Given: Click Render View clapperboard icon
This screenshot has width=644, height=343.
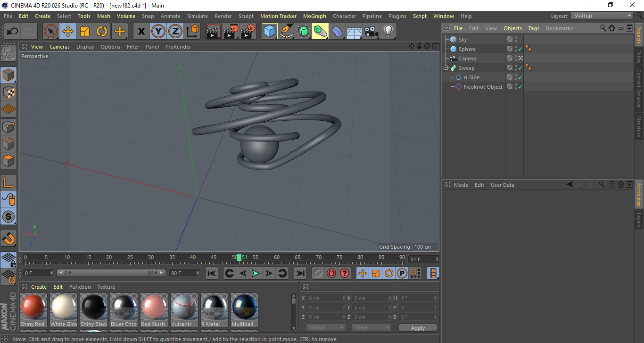Looking at the screenshot, I should click(x=214, y=32).
